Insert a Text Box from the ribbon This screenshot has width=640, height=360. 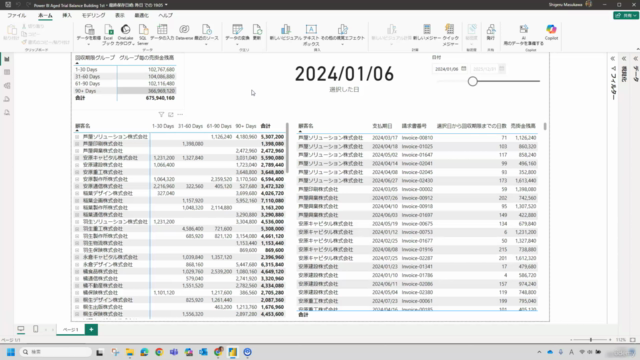[x=311, y=29]
